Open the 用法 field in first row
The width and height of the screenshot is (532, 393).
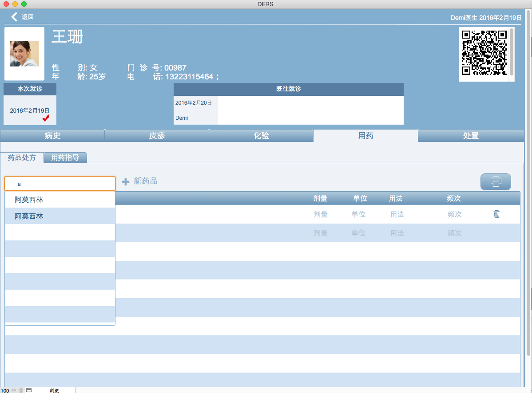pyautogui.click(x=397, y=214)
